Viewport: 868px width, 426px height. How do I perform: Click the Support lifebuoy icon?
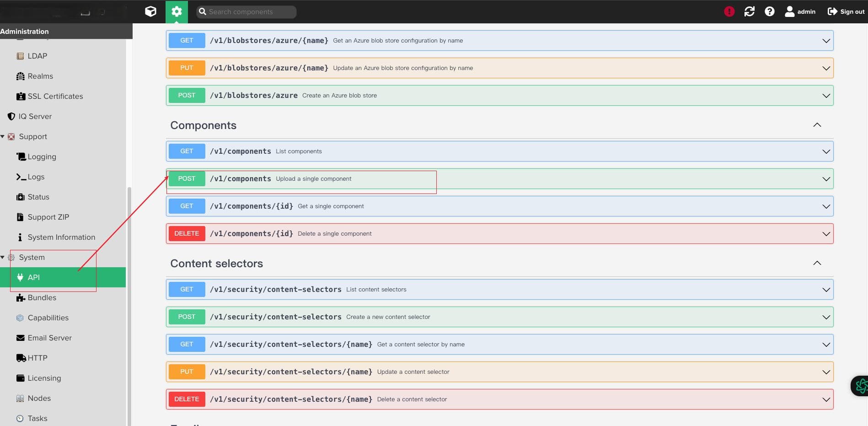(x=11, y=136)
